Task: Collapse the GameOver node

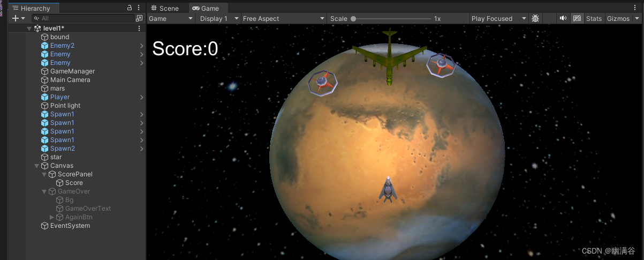Action: click(44, 191)
